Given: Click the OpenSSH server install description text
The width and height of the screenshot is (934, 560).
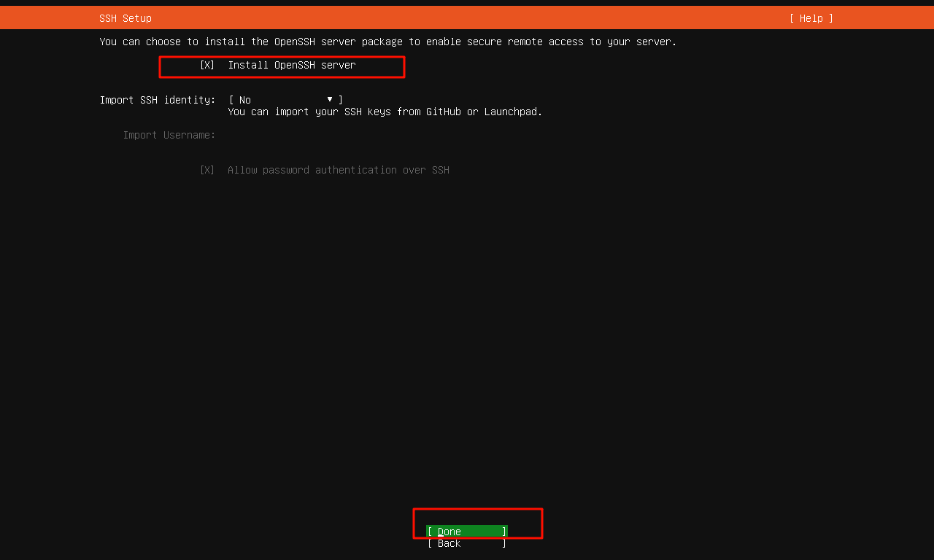Looking at the screenshot, I should click(x=387, y=42).
